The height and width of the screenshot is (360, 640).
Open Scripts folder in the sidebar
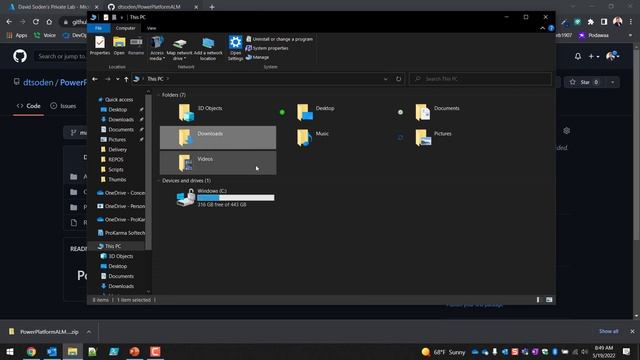coord(112,169)
